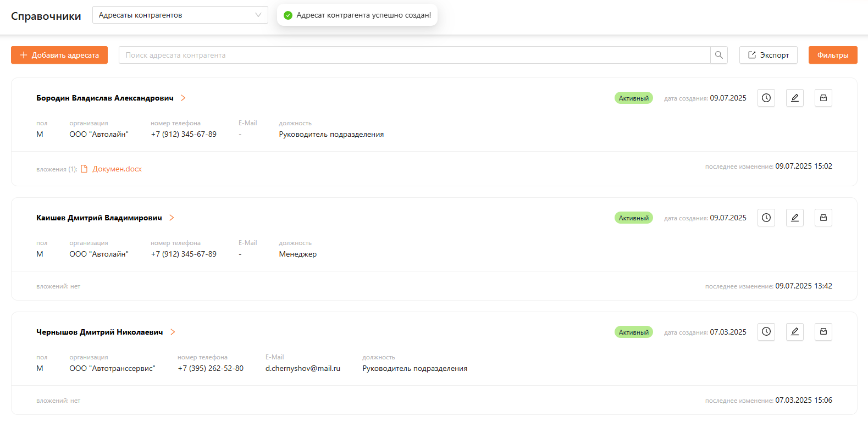Expand details for Чернышов Дмитрий Николаевич
The width and height of the screenshot is (868, 433).
click(x=173, y=332)
